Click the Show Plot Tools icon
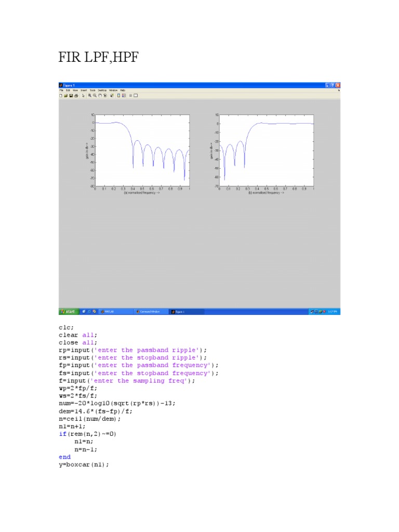 tap(136, 96)
